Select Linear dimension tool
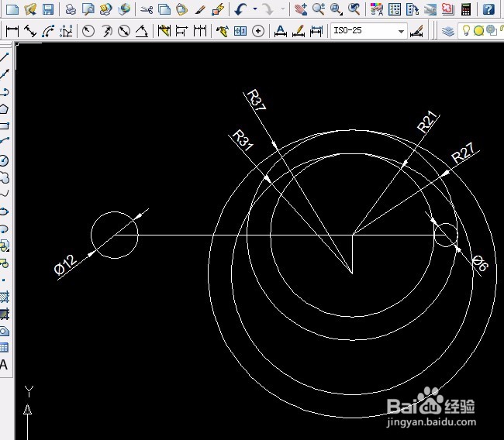 [x=12, y=31]
